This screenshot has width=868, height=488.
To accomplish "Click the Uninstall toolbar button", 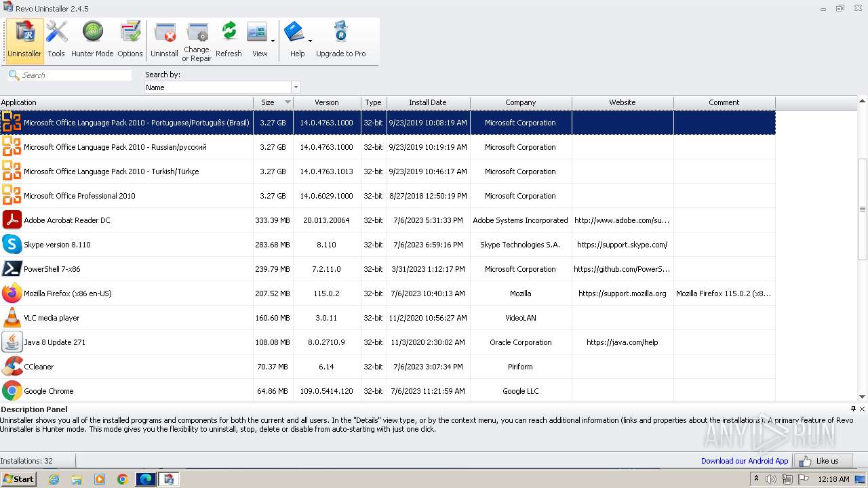I will click(164, 40).
